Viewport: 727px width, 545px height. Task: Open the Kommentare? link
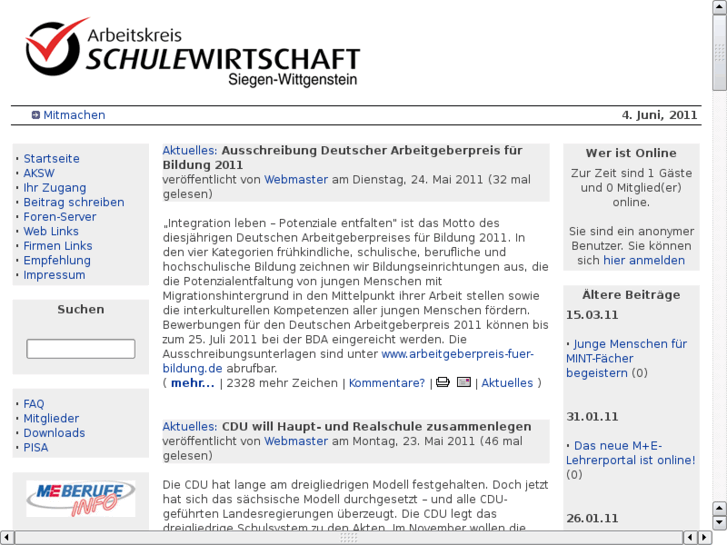point(387,383)
